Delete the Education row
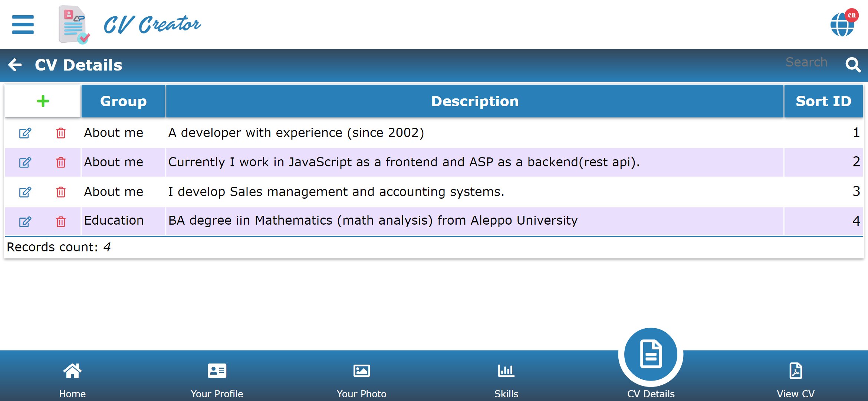868x401 pixels. 61,222
